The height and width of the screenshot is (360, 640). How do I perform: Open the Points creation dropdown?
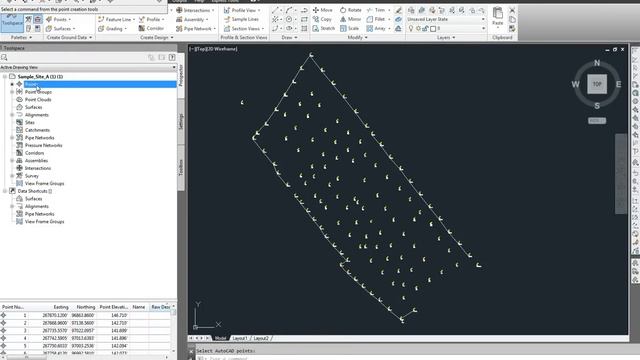[59, 19]
